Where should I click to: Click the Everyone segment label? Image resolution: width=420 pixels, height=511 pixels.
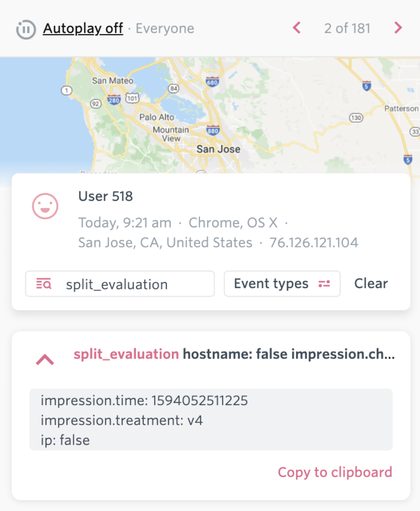click(x=165, y=29)
